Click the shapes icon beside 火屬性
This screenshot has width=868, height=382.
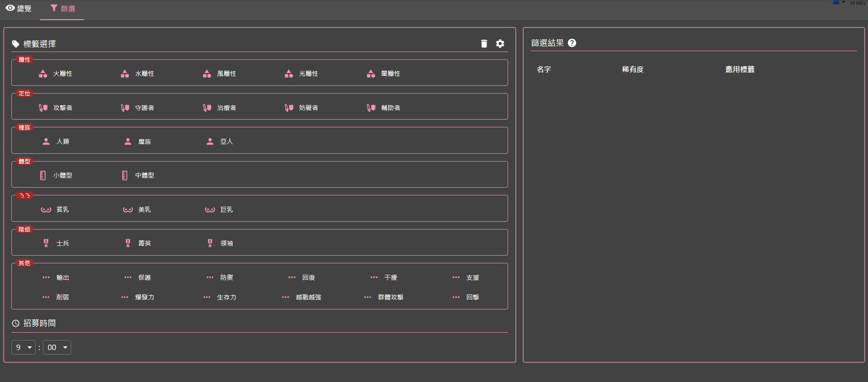[x=43, y=73]
